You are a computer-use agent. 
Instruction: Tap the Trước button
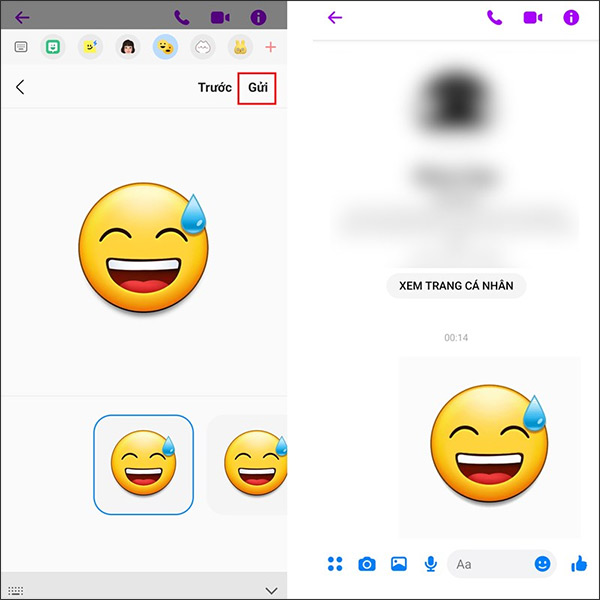[x=215, y=88]
